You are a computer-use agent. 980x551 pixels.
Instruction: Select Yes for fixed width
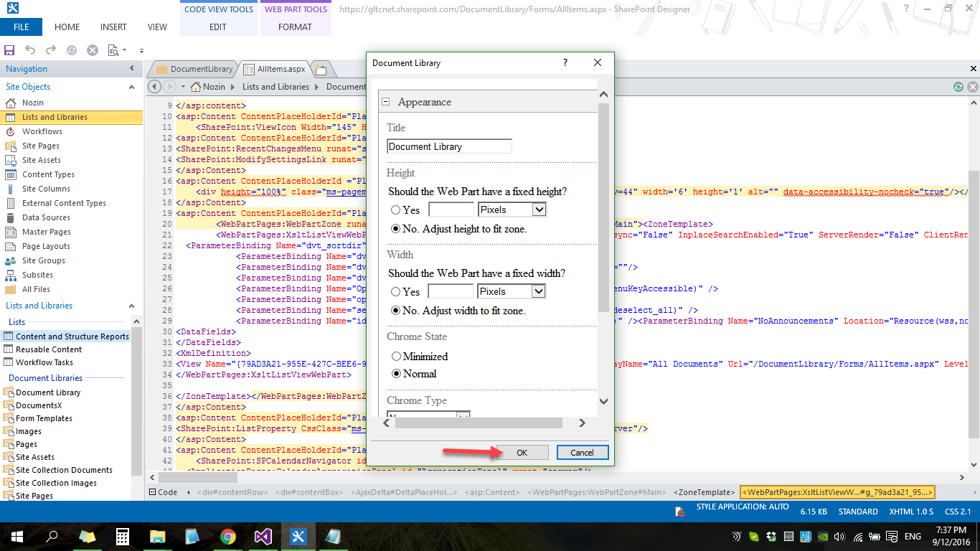[395, 292]
